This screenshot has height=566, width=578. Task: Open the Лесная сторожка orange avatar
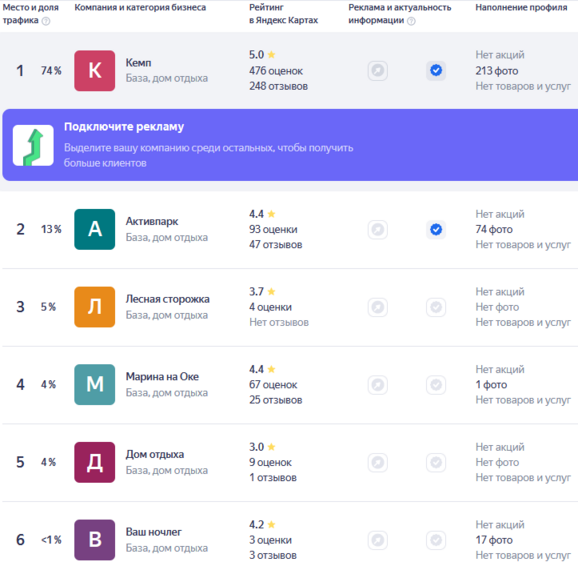(94, 307)
